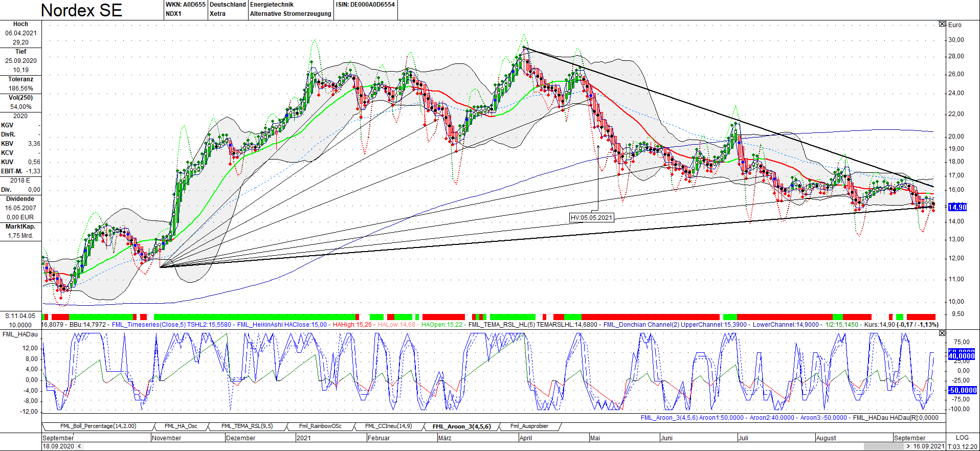Click the FML_HADau panel label
The width and height of the screenshot is (980, 451).
pyautogui.click(x=20, y=334)
